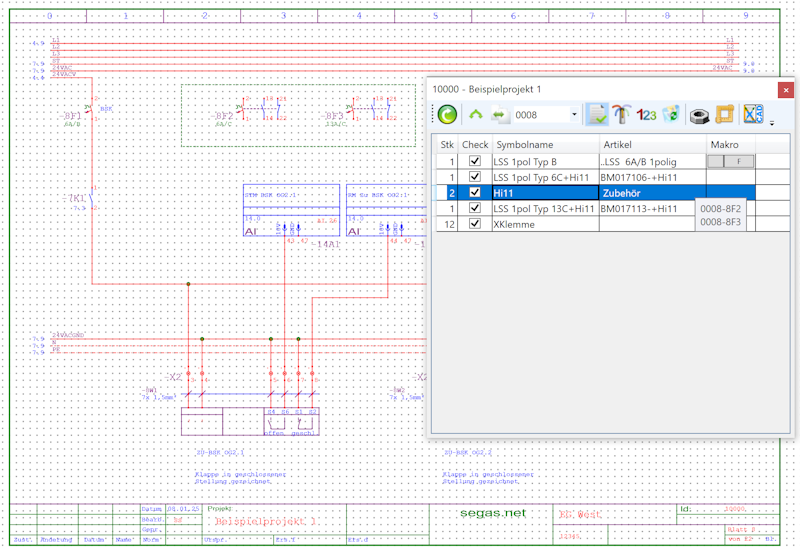Click the colored 123 numbering icon
Viewport: 800px width, 551px height.
click(646, 115)
